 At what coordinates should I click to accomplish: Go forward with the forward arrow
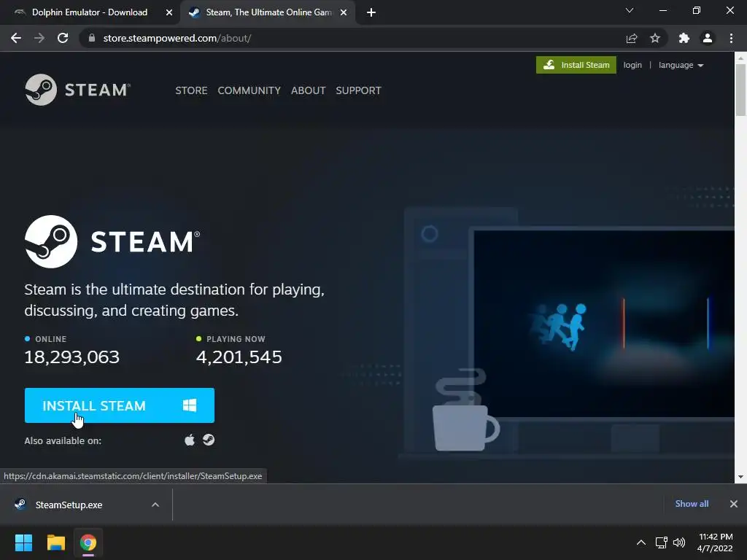(x=39, y=38)
